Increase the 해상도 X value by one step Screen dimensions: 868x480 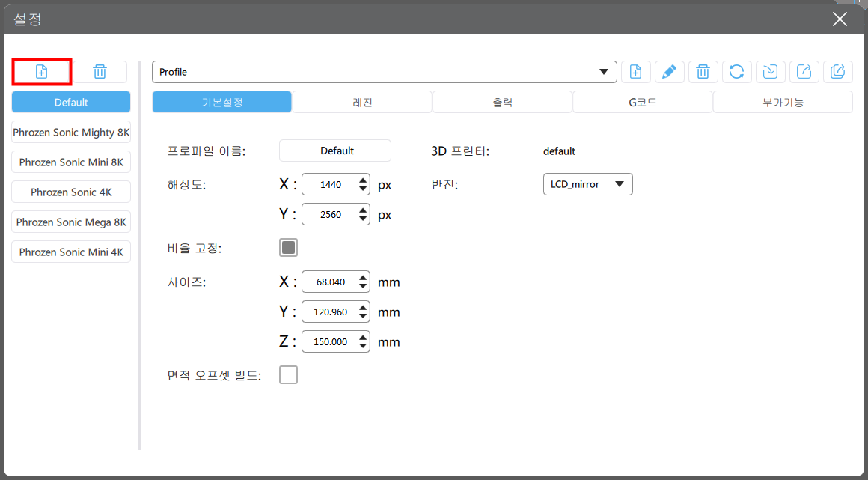click(x=363, y=180)
